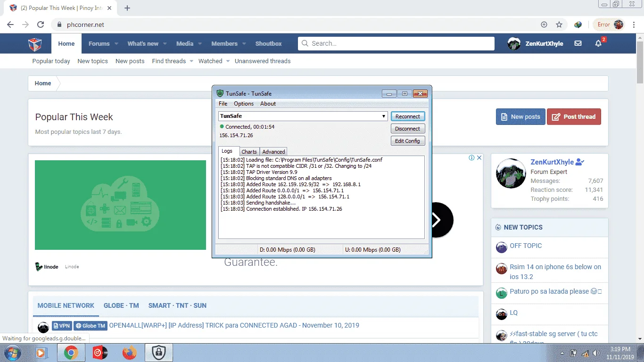The image size is (644, 362).
Task: Open the Shoutbox nav item
Action: tap(269, 44)
